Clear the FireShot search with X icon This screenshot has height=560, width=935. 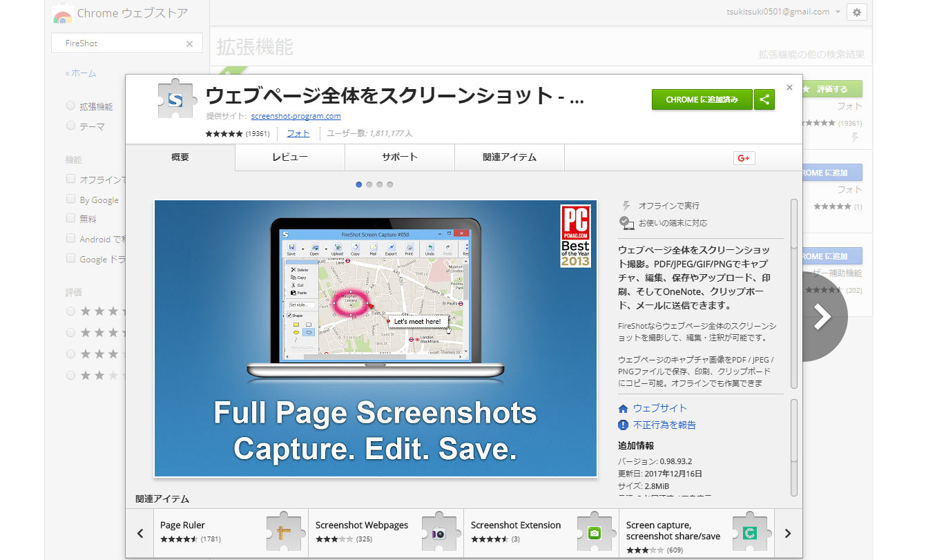(x=189, y=44)
